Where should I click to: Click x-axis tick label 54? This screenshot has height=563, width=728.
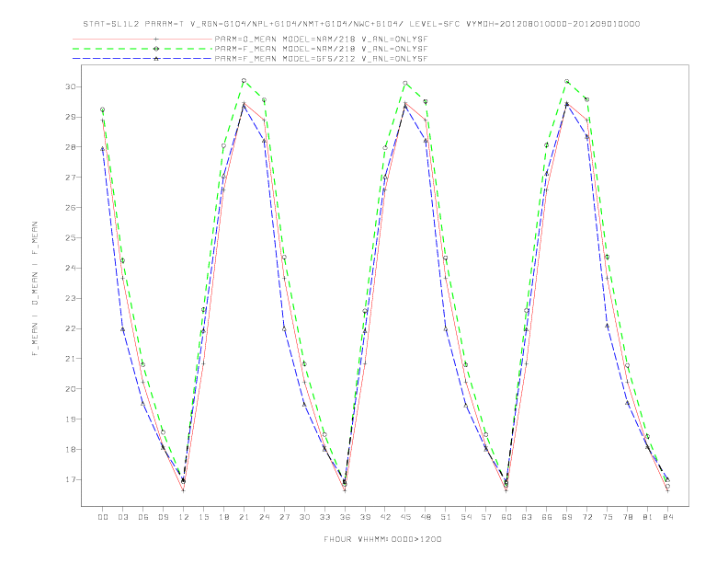pos(466,517)
